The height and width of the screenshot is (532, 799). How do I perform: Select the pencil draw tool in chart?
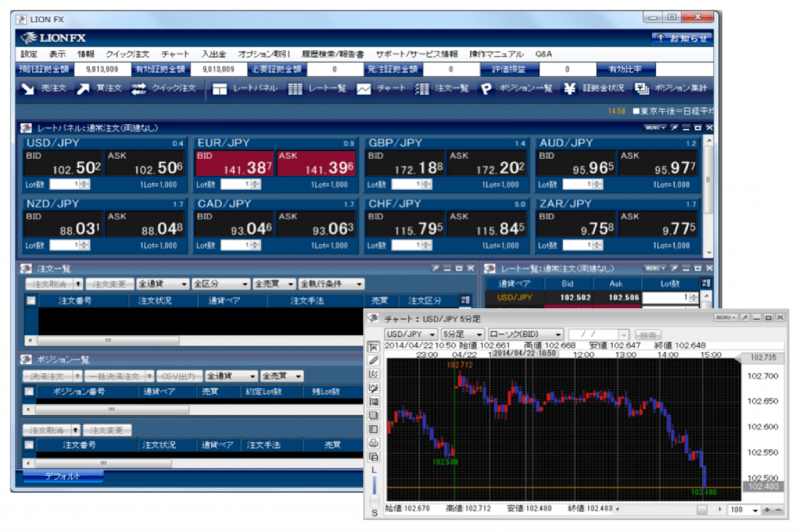[x=373, y=360]
